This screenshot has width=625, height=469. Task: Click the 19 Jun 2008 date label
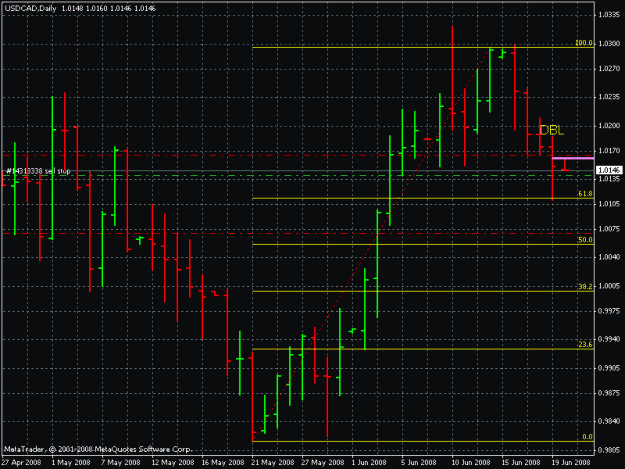(571, 462)
